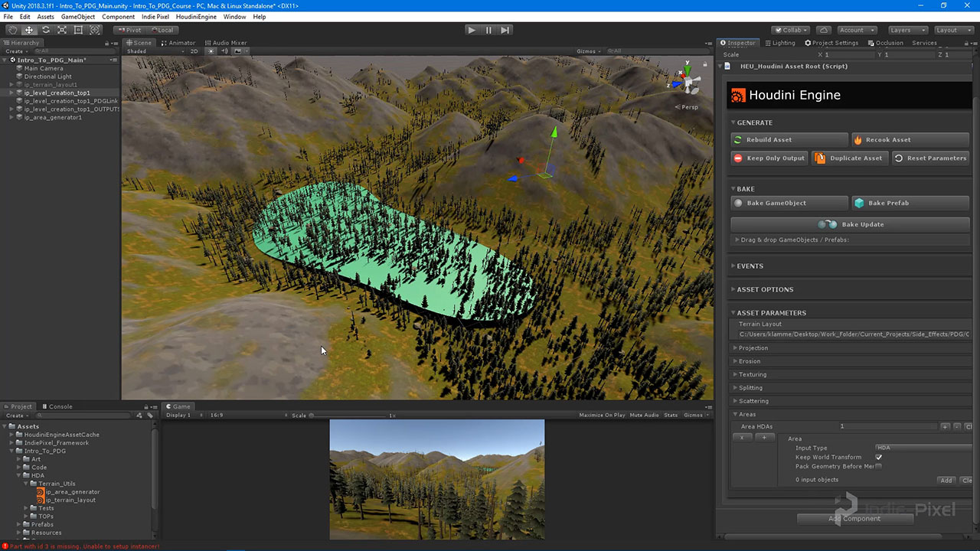Click the ip_terrain_layout HDA asset icon
This screenshot has width=980, height=551.
pyautogui.click(x=41, y=500)
